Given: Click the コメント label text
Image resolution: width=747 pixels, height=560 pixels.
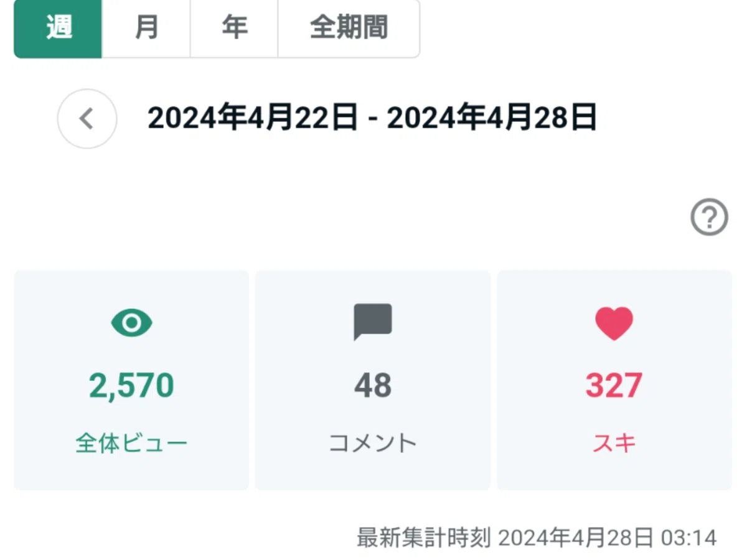Looking at the screenshot, I should click(x=373, y=444).
